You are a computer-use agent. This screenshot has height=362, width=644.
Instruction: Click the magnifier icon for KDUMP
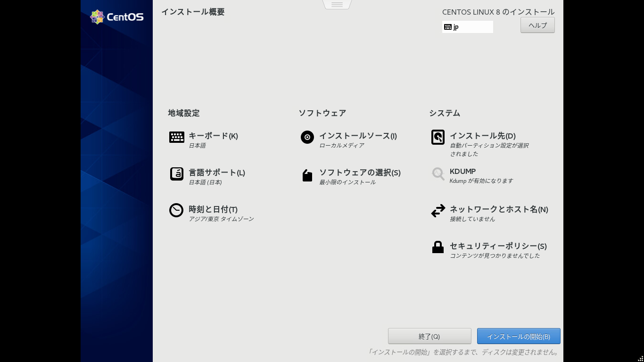pyautogui.click(x=438, y=174)
